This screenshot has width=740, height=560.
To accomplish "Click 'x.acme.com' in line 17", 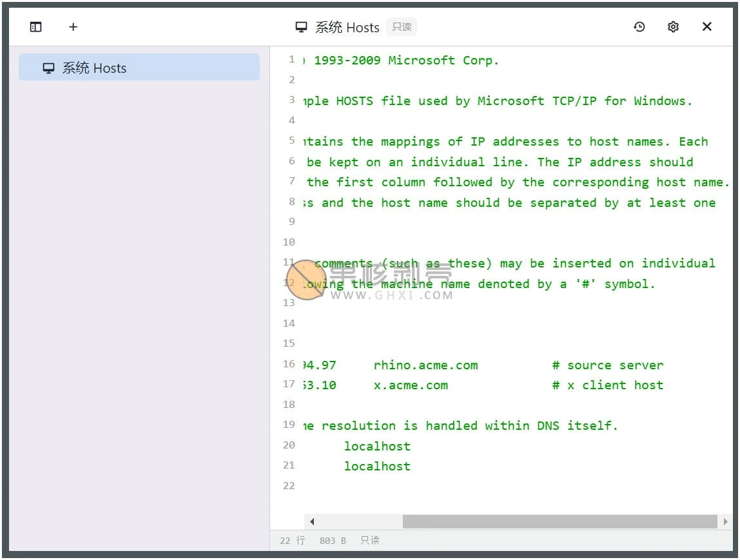I will (411, 385).
